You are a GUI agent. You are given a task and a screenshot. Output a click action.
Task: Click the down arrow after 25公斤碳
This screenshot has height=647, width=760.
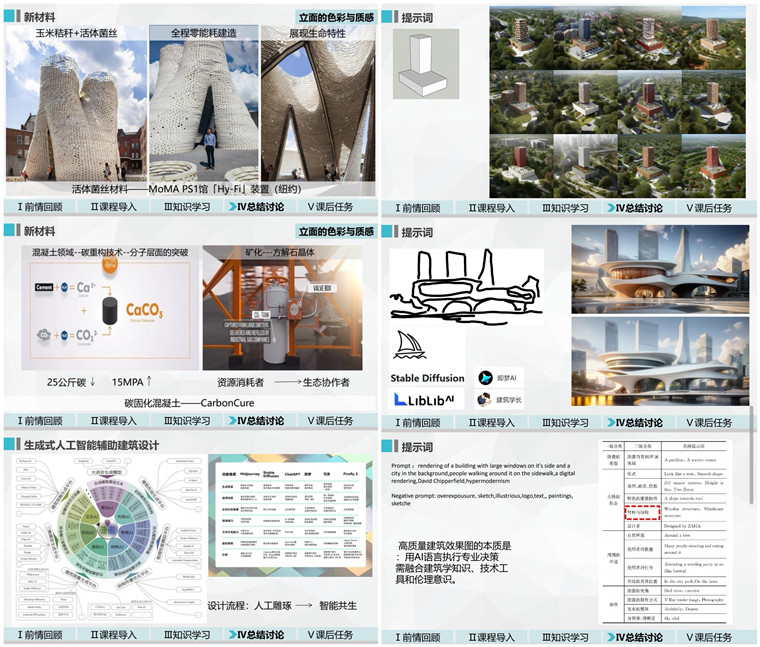tap(93, 382)
